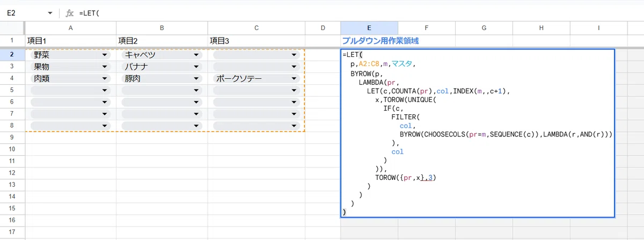The height and width of the screenshot is (240, 644).
Task: Click cell 項目3 in C1
Action: (256, 41)
